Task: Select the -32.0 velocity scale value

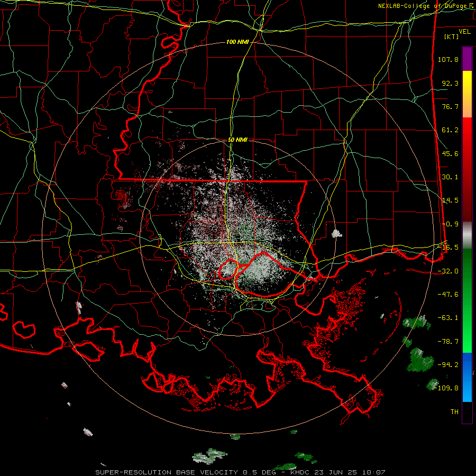Action: pos(448,271)
